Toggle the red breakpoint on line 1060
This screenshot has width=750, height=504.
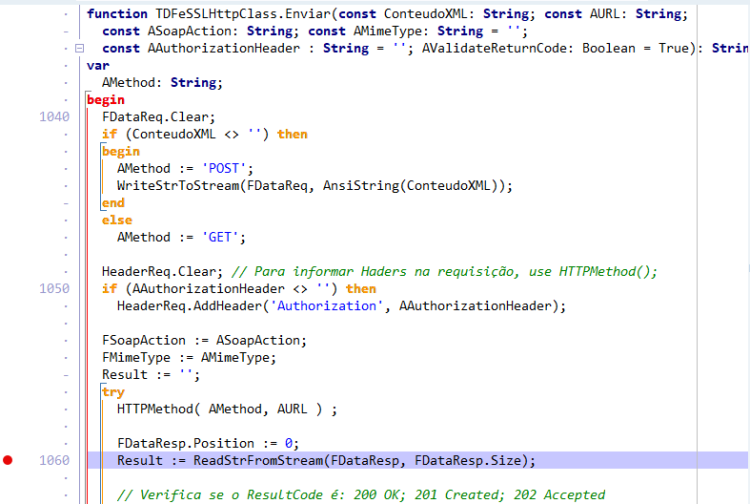coord(8,460)
